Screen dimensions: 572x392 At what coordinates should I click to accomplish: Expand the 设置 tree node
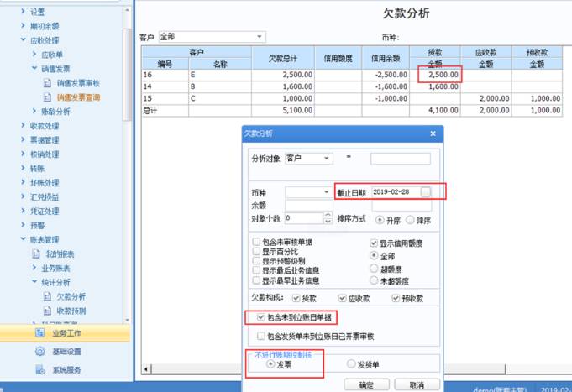pyautogui.click(x=23, y=11)
